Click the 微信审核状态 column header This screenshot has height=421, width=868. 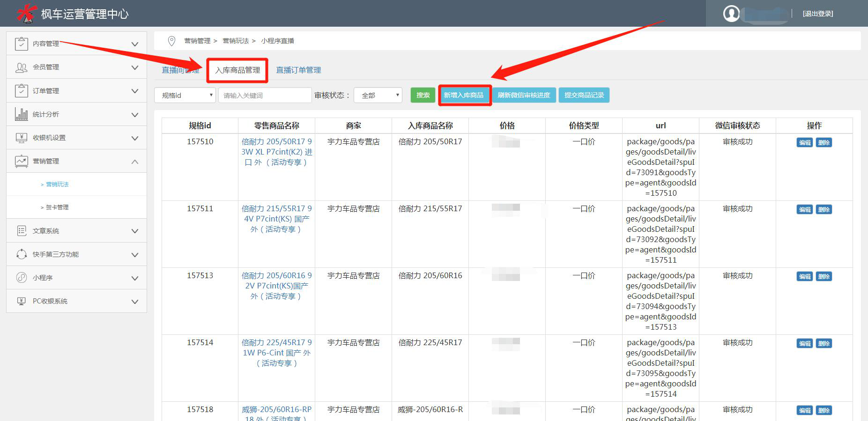pos(738,126)
